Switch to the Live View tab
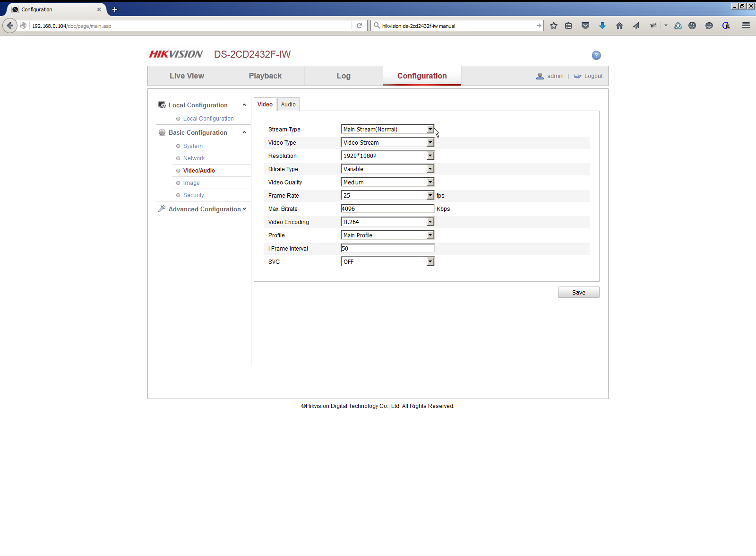The height and width of the screenshot is (556, 756). click(187, 76)
